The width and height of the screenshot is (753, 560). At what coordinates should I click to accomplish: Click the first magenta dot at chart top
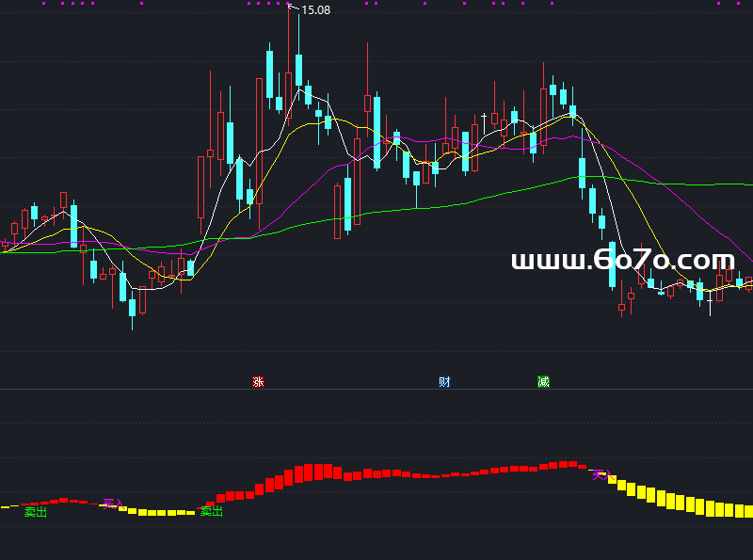coord(44,4)
